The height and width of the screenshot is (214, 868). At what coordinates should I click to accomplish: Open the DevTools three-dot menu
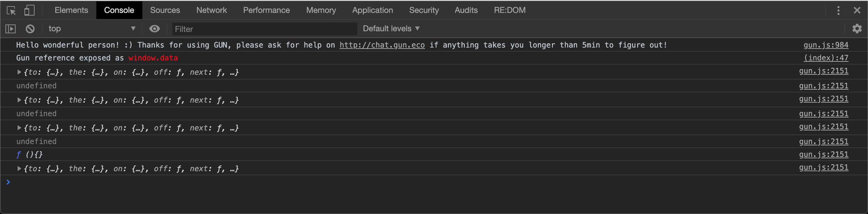pyautogui.click(x=839, y=11)
